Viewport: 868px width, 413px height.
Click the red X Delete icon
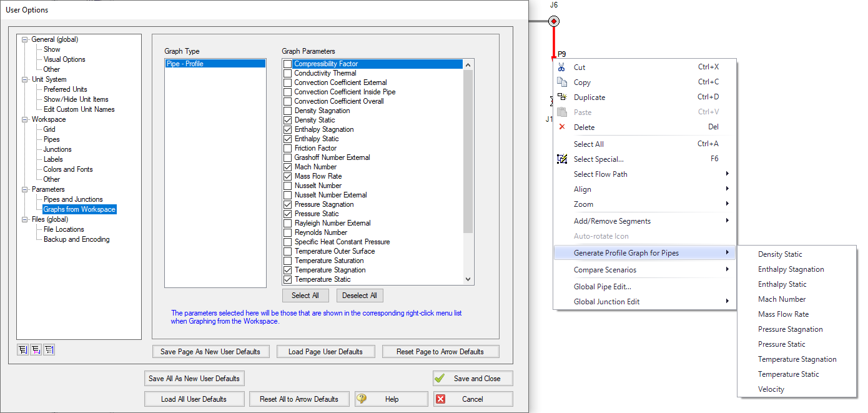562,127
